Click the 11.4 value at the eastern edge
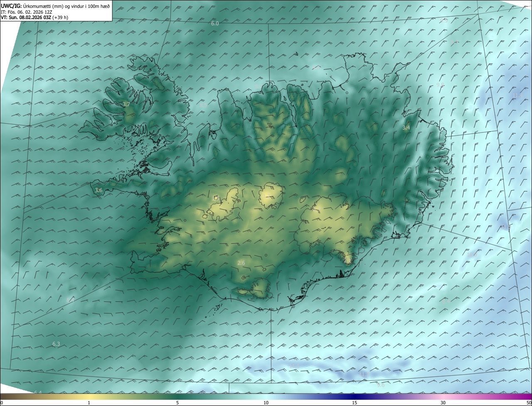The image size is (532, 406). pyautogui.click(x=517, y=95)
